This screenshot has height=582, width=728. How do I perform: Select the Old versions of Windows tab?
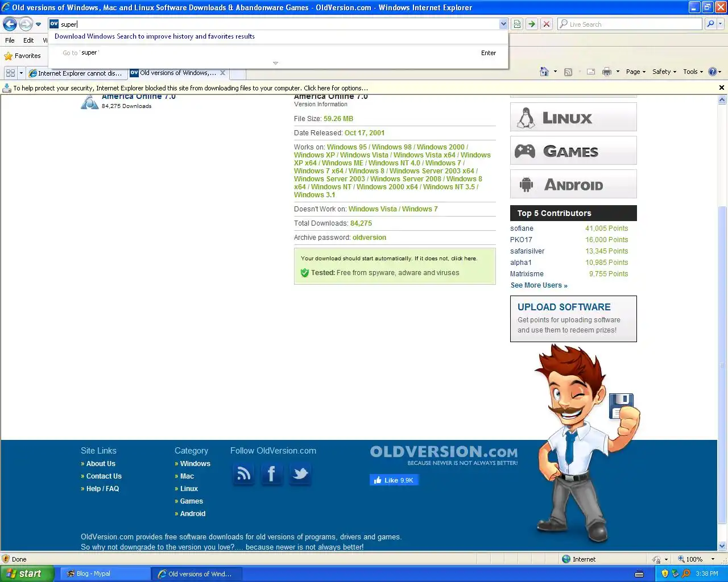pyautogui.click(x=173, y=73)
